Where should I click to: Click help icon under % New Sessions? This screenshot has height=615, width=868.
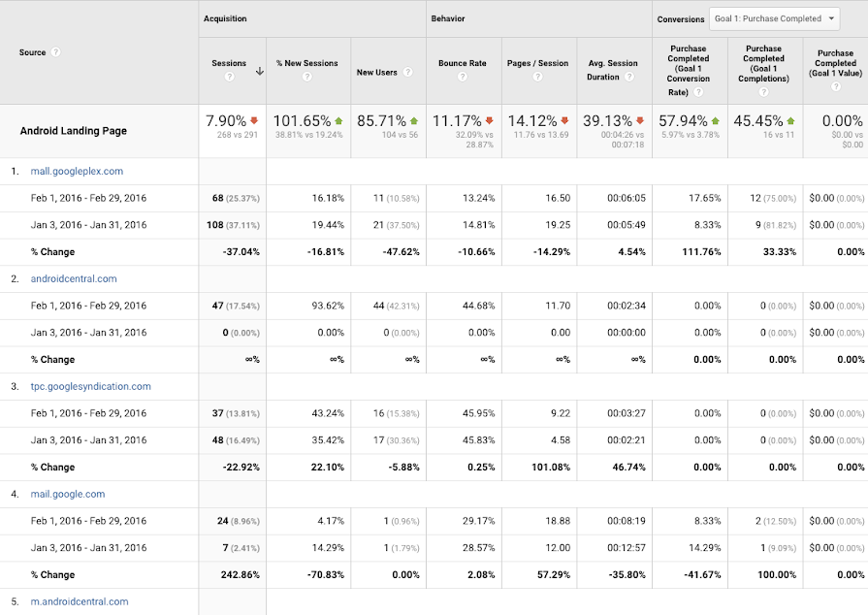point(307,77)
